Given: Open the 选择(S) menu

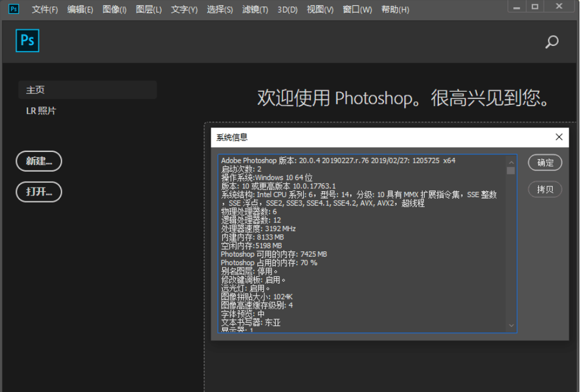Looking at the screenshot, I should click(220, 10).
